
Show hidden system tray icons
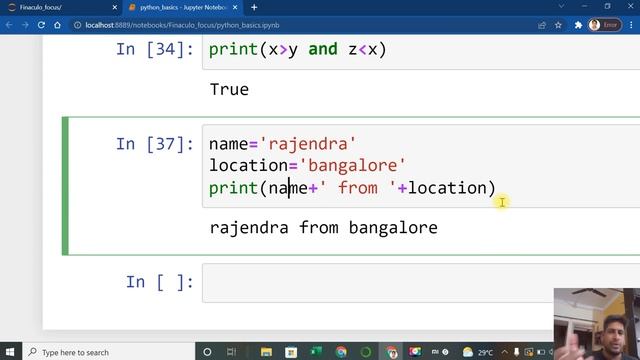tap(505, 352)
